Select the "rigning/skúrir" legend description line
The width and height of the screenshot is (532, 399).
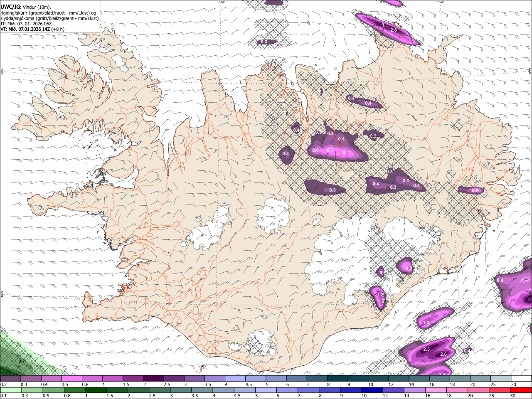pos(48,13)
